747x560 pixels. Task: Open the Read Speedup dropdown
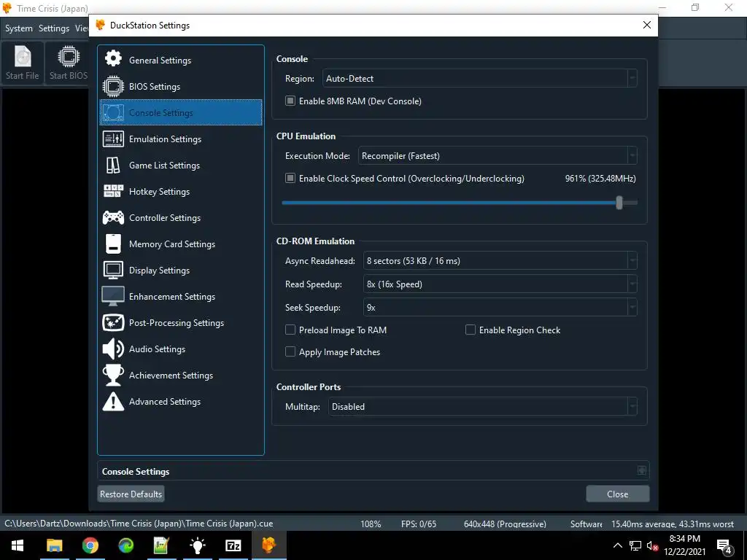500,284
